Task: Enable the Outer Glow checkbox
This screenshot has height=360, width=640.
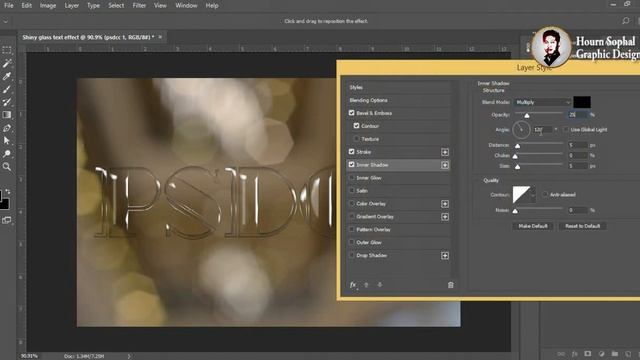Action: point(351,242)
